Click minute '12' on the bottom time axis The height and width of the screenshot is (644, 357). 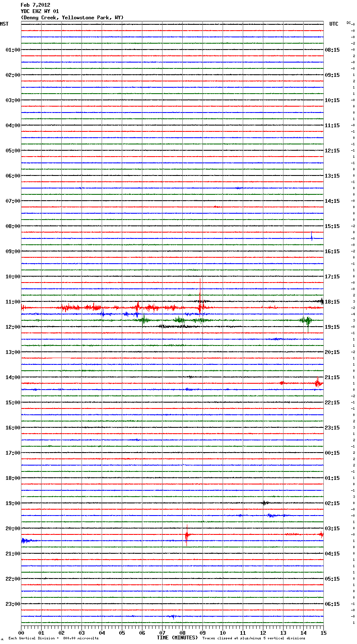click(x=263, y=633)
